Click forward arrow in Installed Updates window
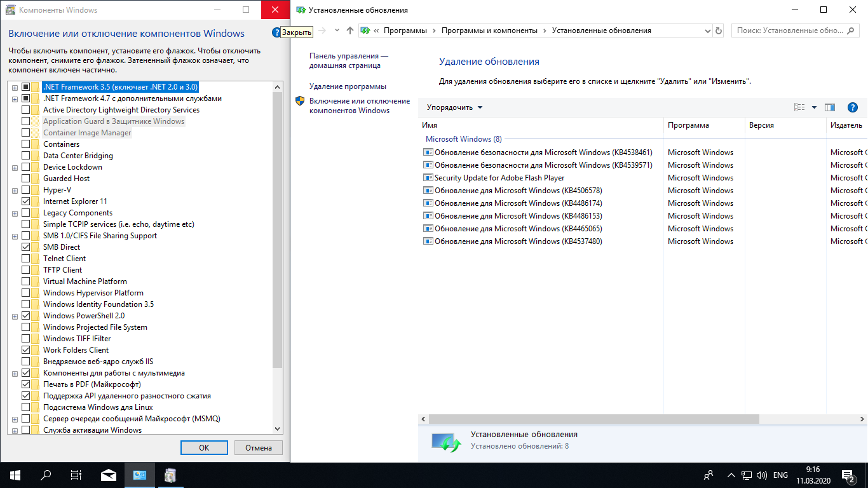The height and width of the screenshot is (488, 868). pyautogui.click(x=322, y=30)
